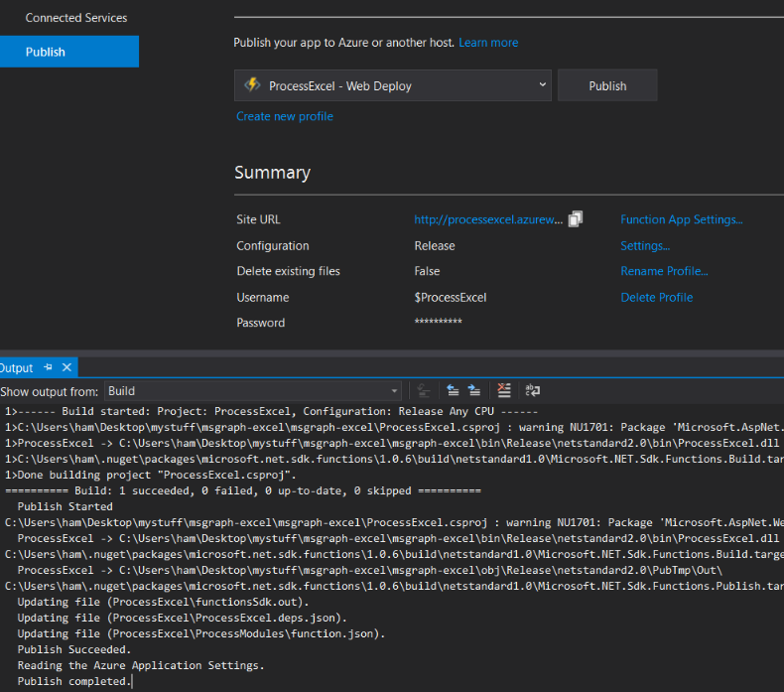Open the Learn more link
The height and width of the screenshot is (692, 784).
click(488, 43)
